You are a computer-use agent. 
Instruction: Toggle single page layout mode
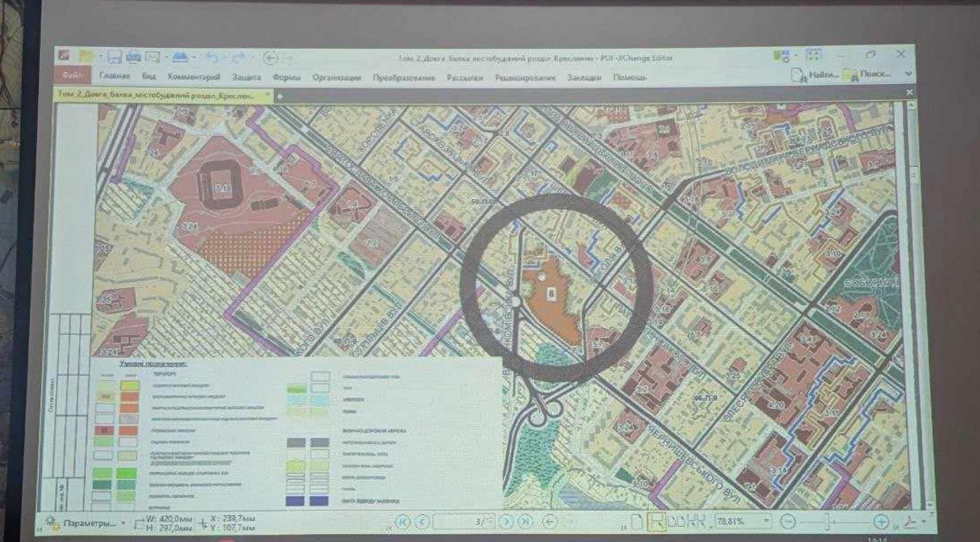pyautogui.click(x=637, y=522)
